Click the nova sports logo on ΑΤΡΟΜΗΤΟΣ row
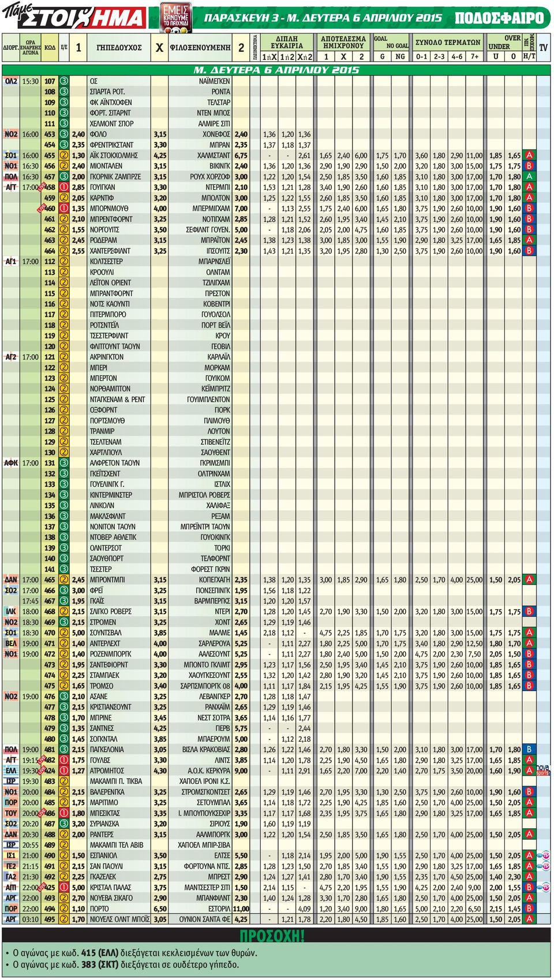This screenshot has width=554, height=980. tap(543, 770)
